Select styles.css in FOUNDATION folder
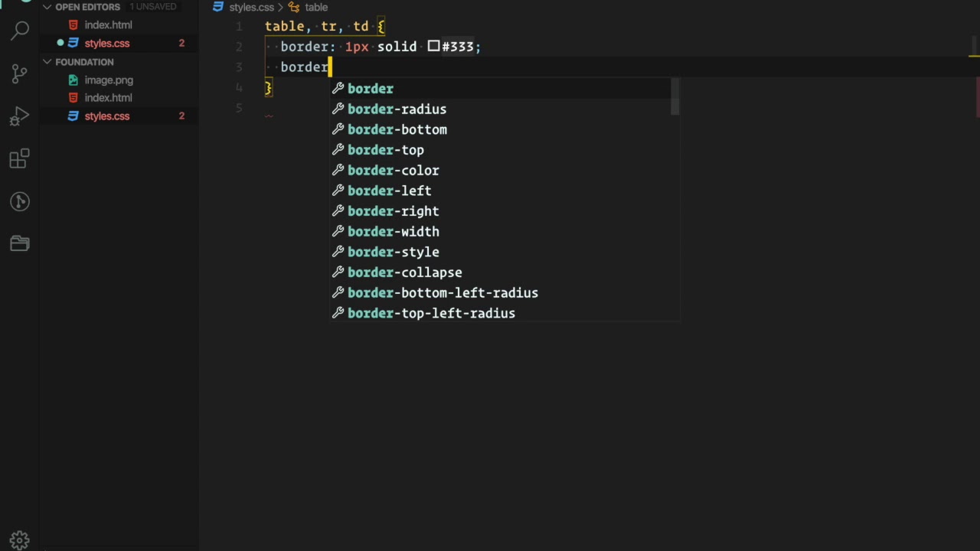Viewport: 980px width, 551px height. pos(106,116)
